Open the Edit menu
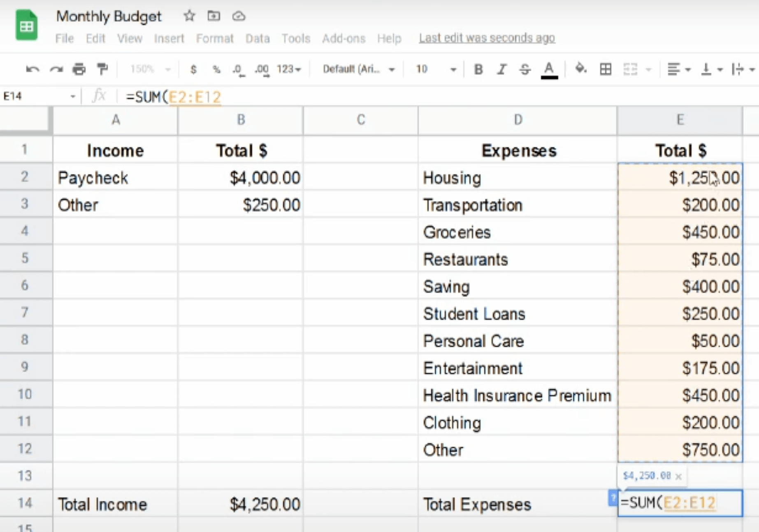This screenshot has width=759, height=532. pos(95,38)
